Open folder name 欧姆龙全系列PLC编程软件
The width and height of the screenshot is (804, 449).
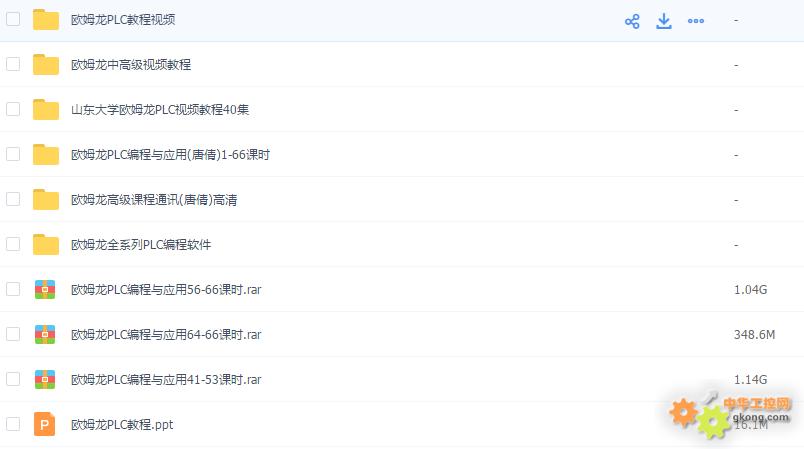pyautogui.click(x=141, y=244)
